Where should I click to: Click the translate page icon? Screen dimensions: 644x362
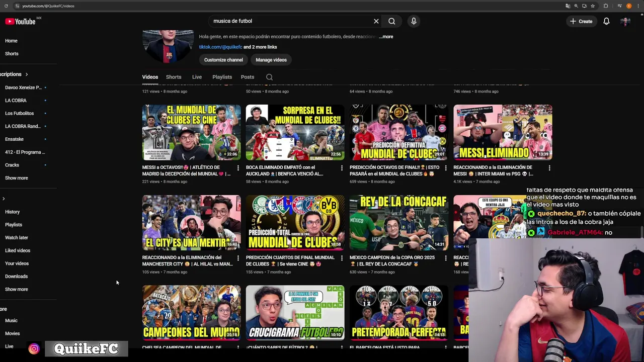click(x=568, y=6)
